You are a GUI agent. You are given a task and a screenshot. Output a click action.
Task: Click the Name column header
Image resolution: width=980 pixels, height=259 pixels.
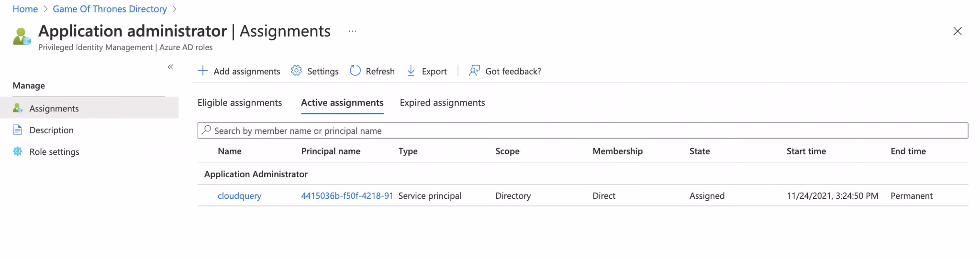(x=230, y=151)
